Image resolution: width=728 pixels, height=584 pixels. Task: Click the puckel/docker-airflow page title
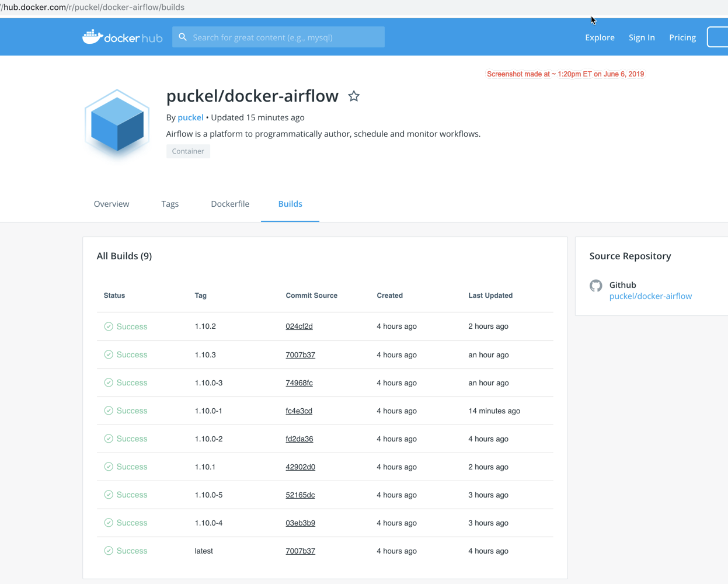(x=252, y=96)
